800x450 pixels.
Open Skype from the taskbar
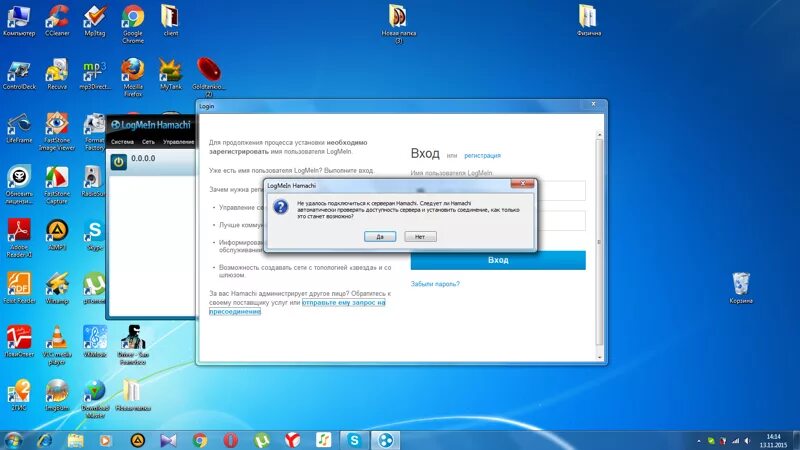tap(354, 440)
